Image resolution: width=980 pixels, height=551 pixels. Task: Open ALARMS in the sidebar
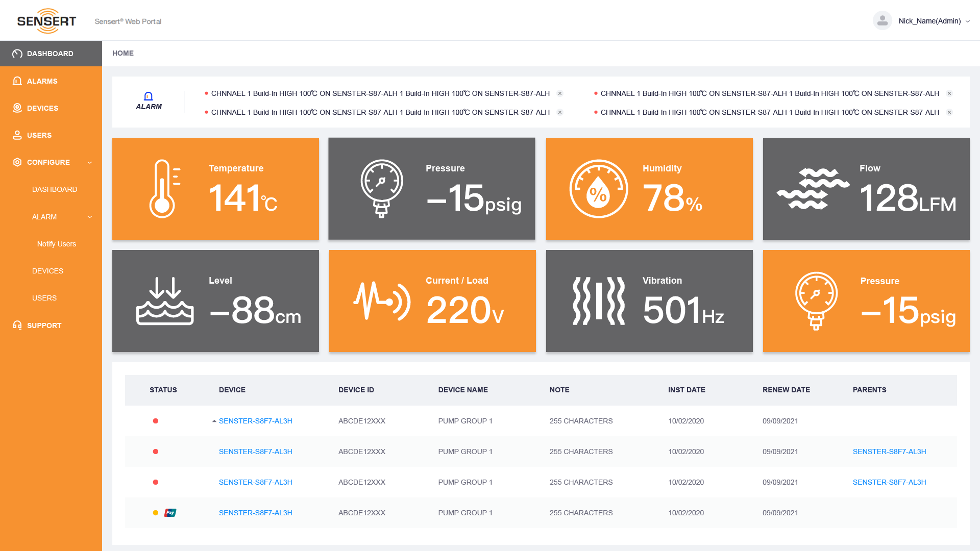click(42, 81)
